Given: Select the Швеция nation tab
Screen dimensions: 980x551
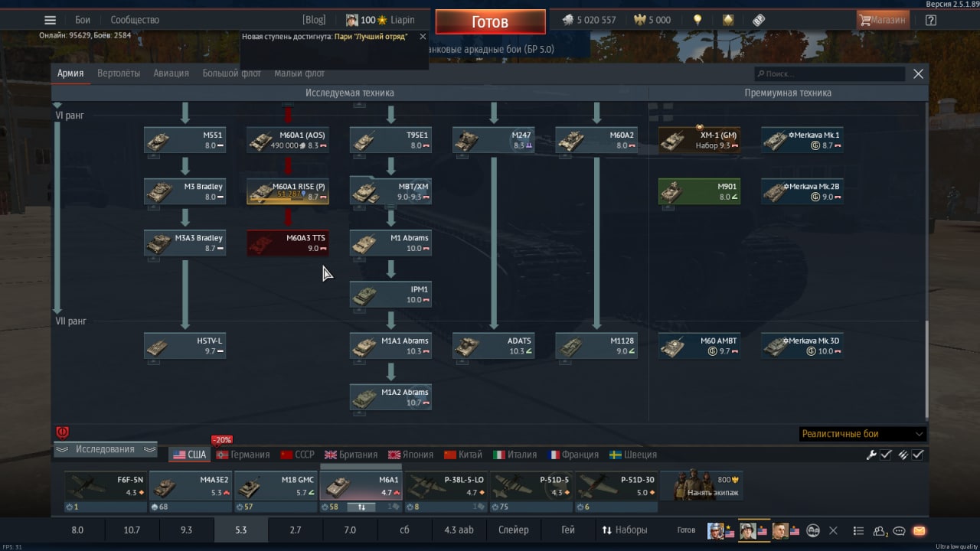Looking at the screenshot, I should point(632,455).
